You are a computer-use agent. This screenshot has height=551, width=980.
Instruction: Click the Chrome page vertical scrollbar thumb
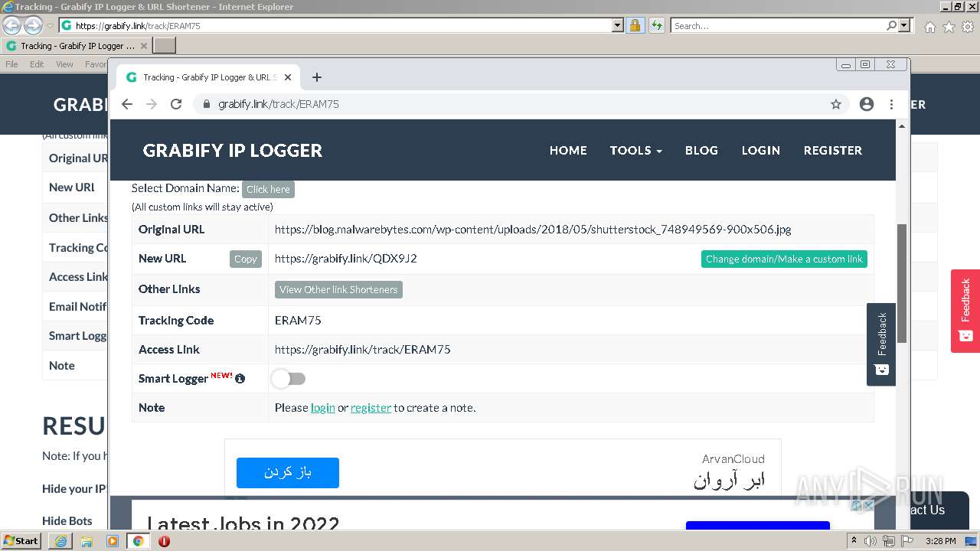point(902,283)
